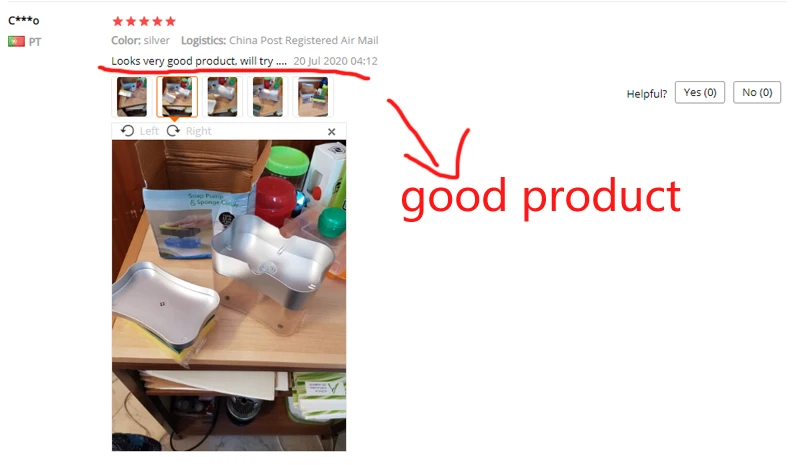Open the first review photo thumbnail
The height and width of the screenshot is (465, 800).
click(x=132, y=96)
